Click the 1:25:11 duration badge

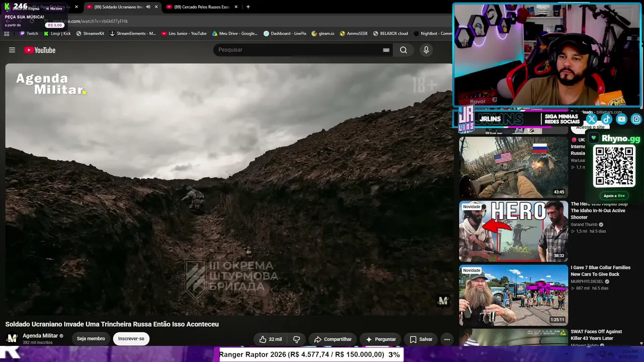click(x=557, y=320)
